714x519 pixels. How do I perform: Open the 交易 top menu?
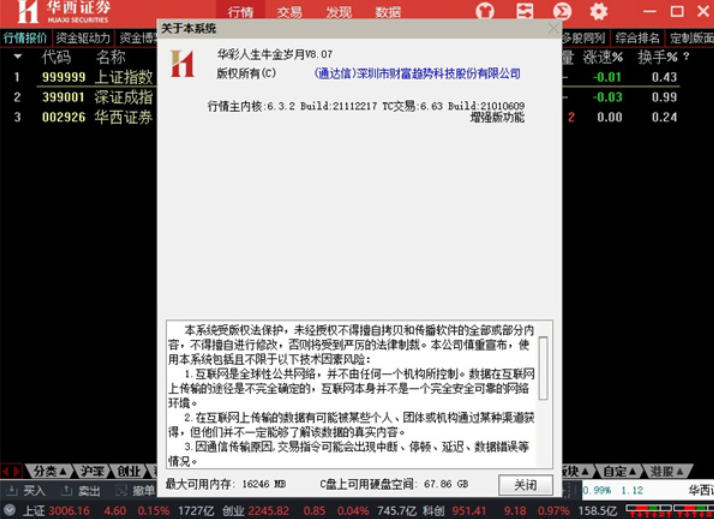coord(289,12)
